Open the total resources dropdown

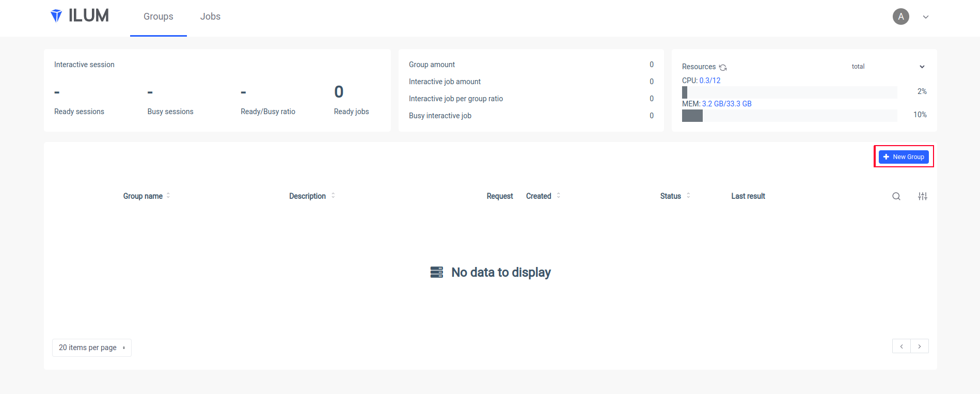pyautogui.click(x=888, y=67)
